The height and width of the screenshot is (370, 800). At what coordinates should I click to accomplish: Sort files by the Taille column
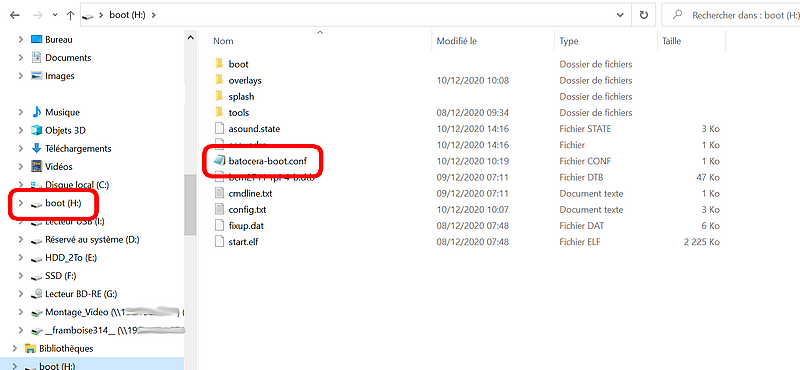[671, 41]
